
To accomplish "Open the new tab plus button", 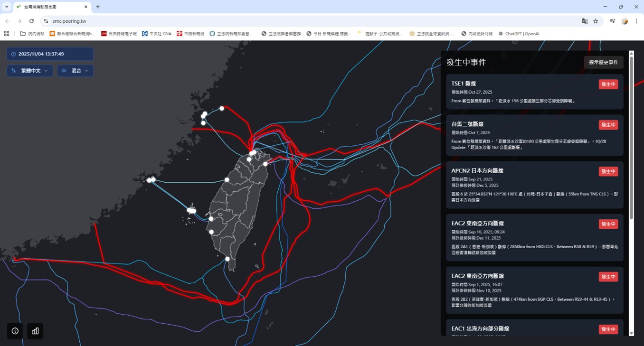I will click(98, 7).
